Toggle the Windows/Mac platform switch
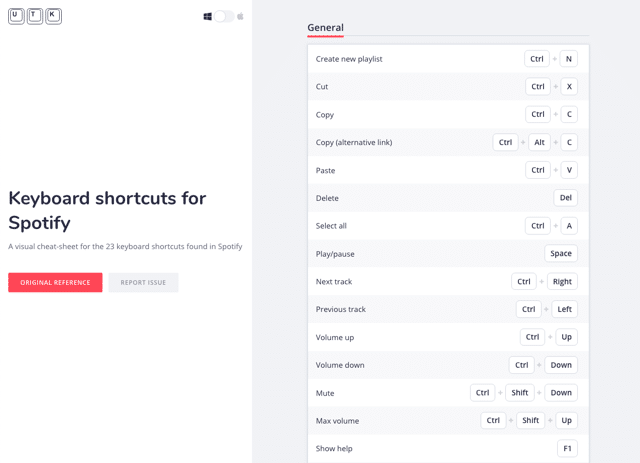640x463 pixels. coord(224,16)
